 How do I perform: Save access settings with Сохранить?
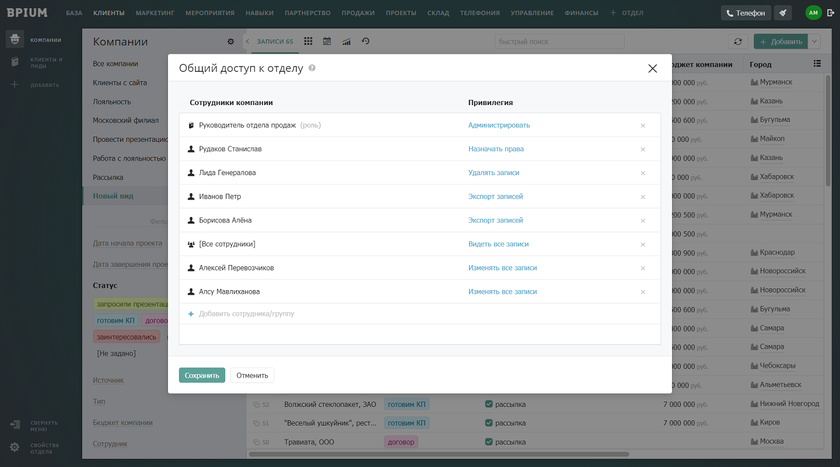point(202,375)
